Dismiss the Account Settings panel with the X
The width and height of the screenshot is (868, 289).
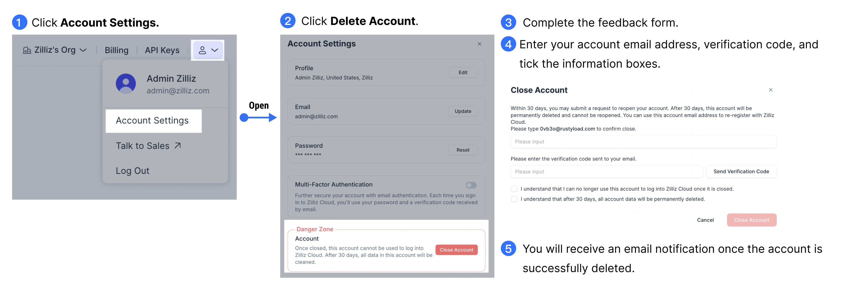click(x=480, y=44)
